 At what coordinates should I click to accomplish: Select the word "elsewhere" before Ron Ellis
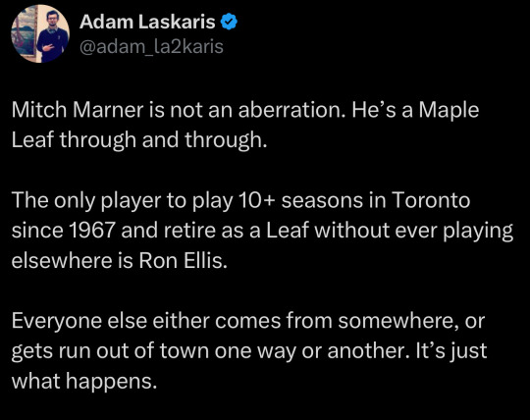tap(62, 261)
